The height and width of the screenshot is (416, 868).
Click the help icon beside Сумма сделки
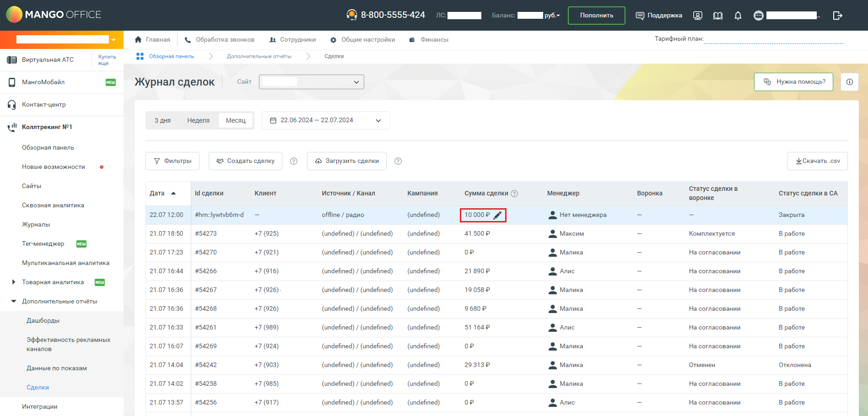pos(514,194)
